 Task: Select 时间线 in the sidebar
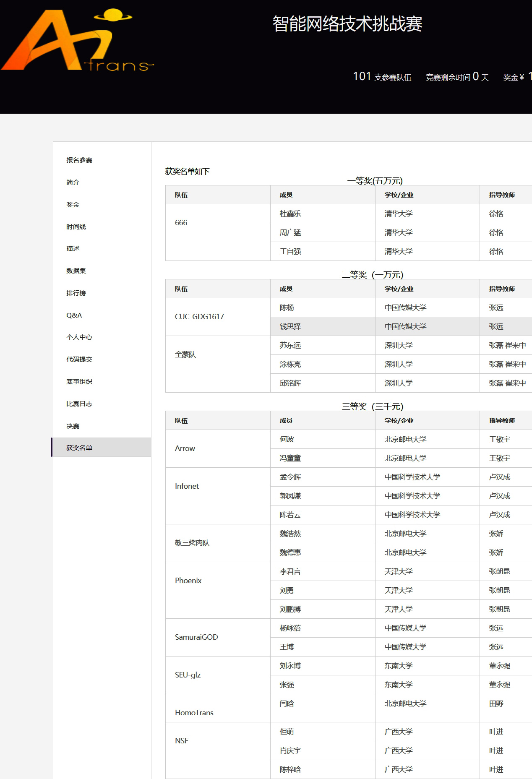pos(76,227)
